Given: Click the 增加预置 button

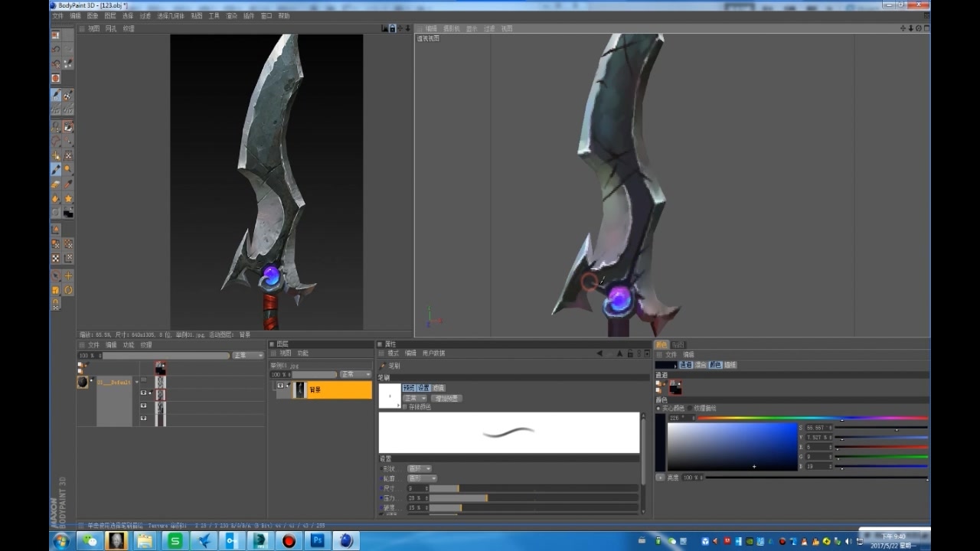Looking at the screenshot, I should [x=446, y=398].
